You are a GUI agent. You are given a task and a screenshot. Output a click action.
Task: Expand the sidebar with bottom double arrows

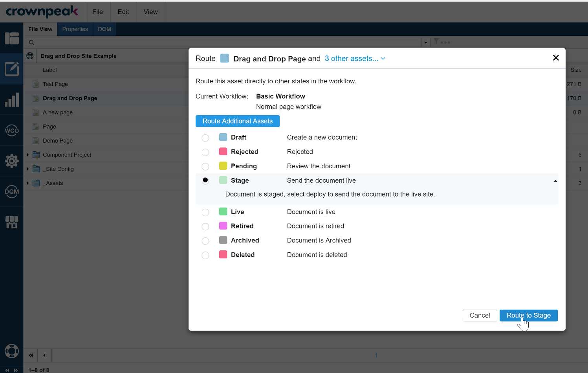tap(16, 370)
